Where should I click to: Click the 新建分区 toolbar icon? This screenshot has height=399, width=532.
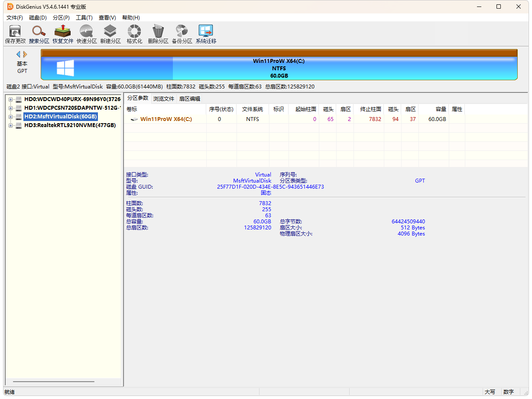point(110,34)
